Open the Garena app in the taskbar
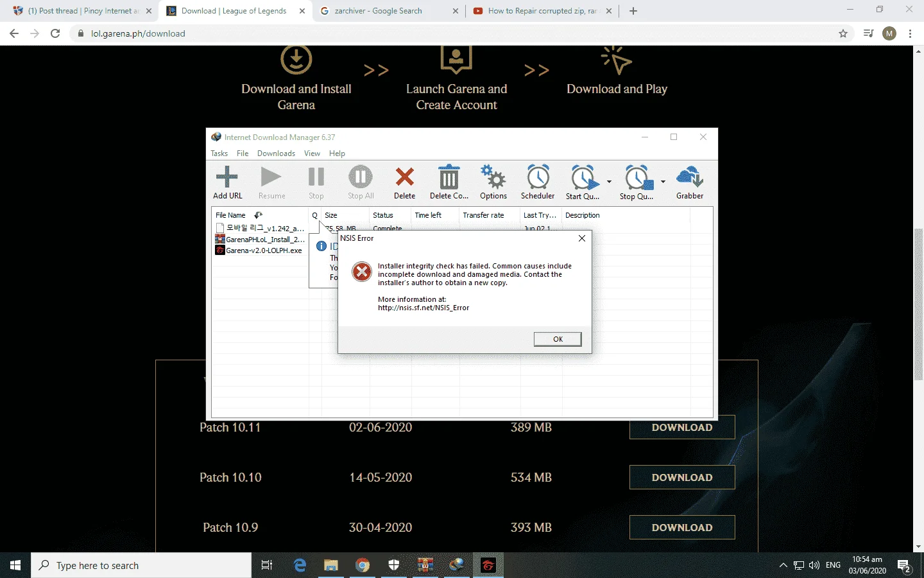This screenshot has width=924, height=578. 488,565
